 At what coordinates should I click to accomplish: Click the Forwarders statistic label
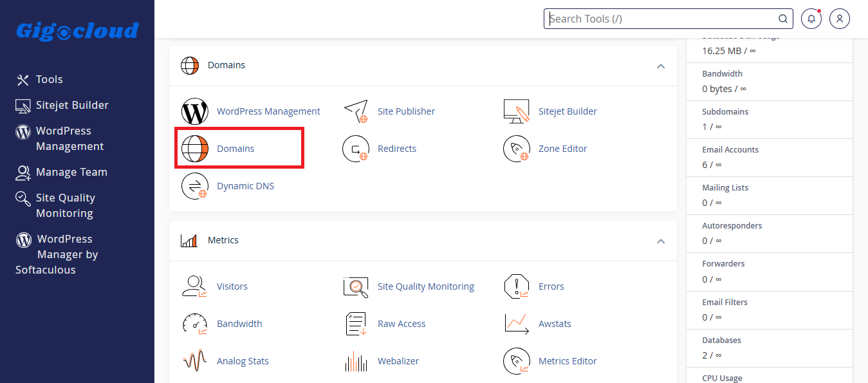[723, 264]
